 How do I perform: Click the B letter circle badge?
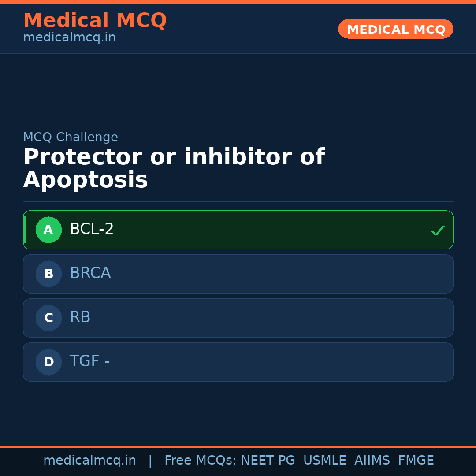coord(48,274)
